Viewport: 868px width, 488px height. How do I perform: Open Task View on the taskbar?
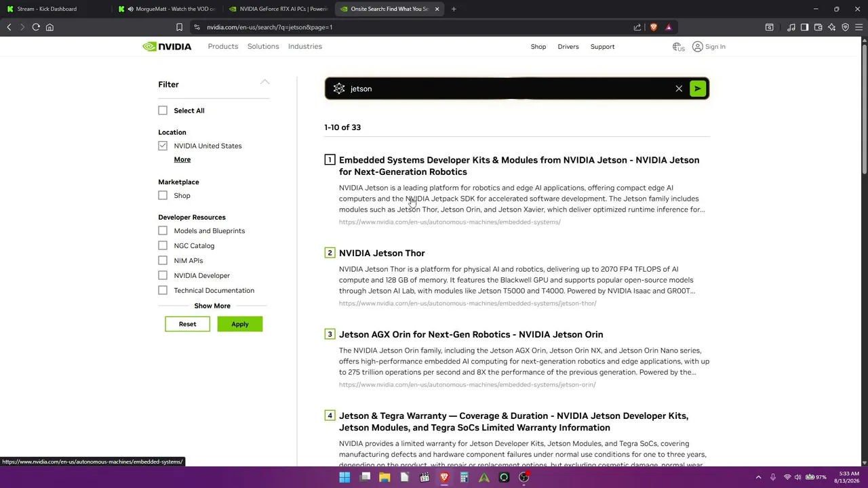[x=365, y=477]
